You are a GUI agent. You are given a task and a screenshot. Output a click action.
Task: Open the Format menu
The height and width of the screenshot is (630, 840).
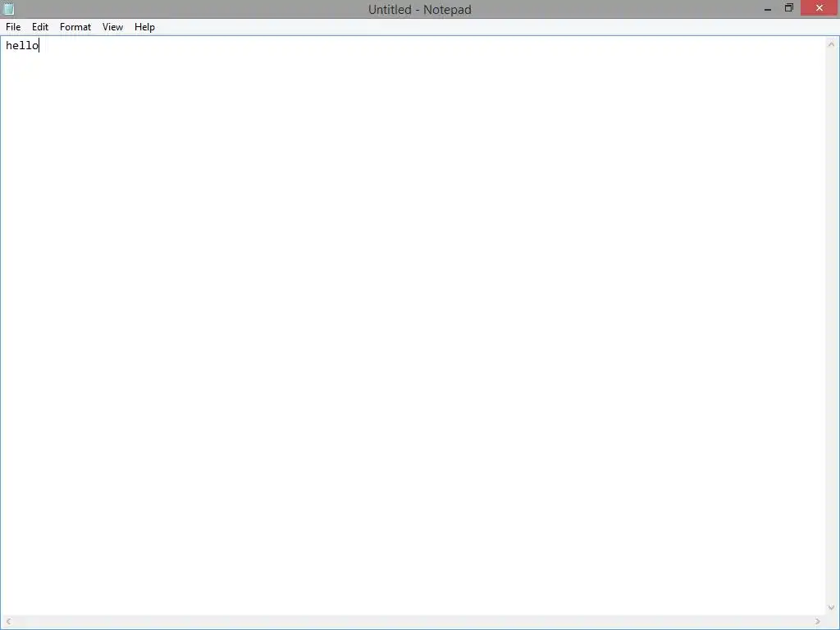coord(75,27)
